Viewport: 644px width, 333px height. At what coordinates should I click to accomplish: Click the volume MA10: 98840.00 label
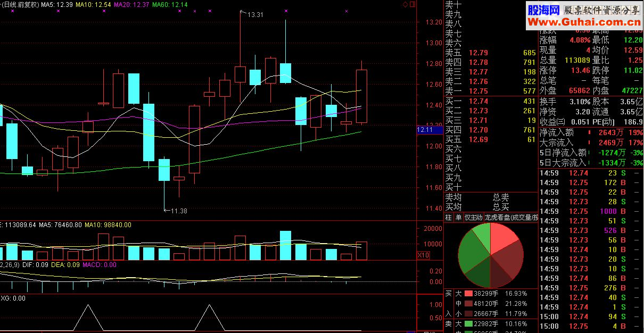108,225
